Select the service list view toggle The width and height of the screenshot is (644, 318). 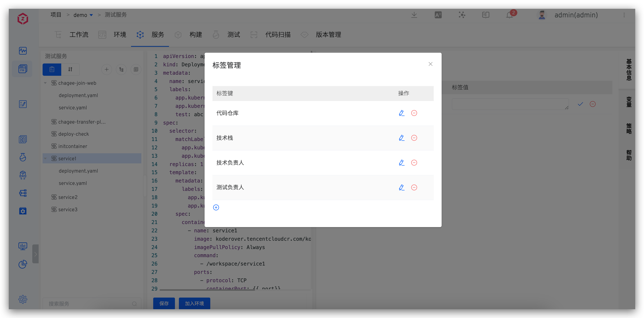click(52, 69)
